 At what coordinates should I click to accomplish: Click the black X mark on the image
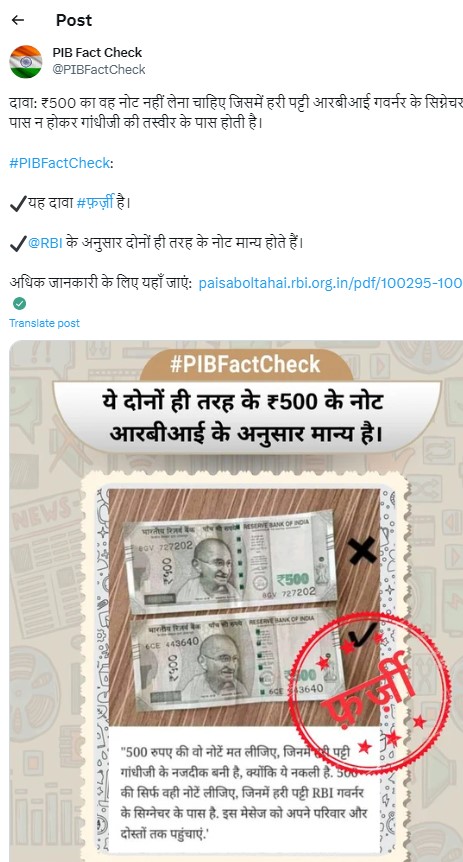[x=362, y=550]
